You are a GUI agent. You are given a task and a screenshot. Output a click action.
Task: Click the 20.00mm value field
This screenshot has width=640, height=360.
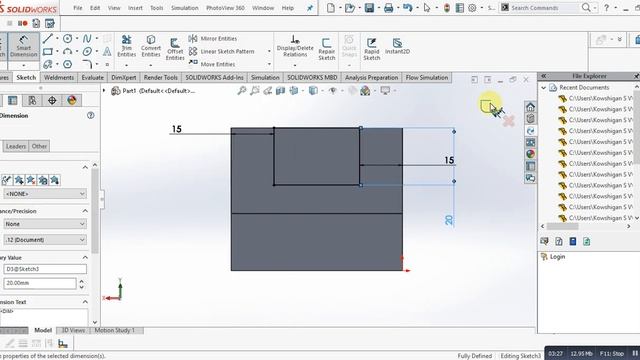tap(40, 283)
